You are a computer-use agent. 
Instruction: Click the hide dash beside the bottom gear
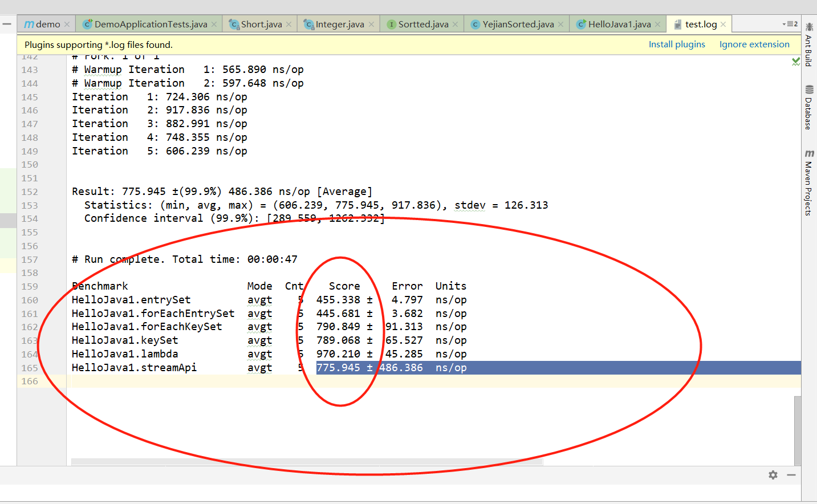(x=791, y=475)
